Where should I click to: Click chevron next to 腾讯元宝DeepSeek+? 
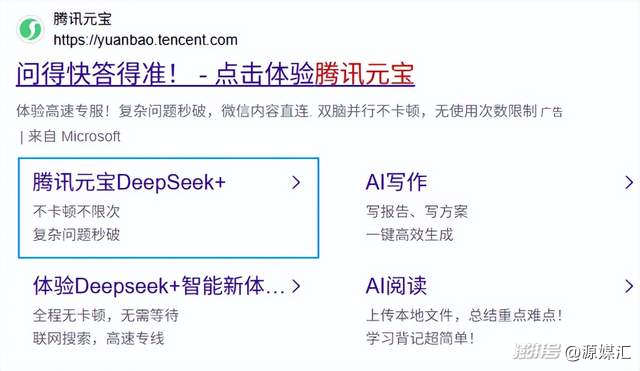click(x=296, y=182)
